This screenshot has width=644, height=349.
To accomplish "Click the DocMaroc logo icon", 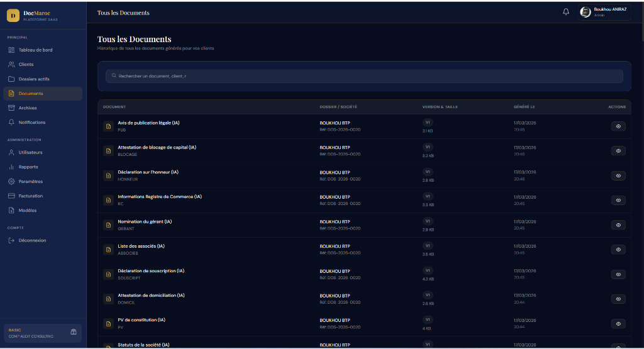I will (x=13, y=14).
